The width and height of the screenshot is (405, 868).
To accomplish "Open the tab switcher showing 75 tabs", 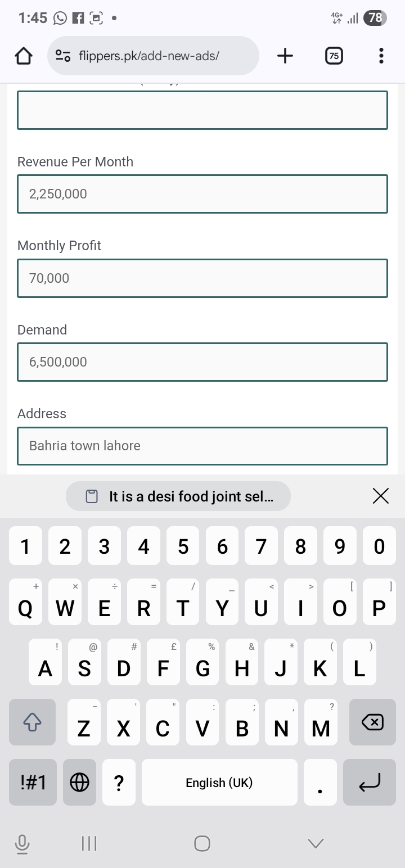I will 334,56.
